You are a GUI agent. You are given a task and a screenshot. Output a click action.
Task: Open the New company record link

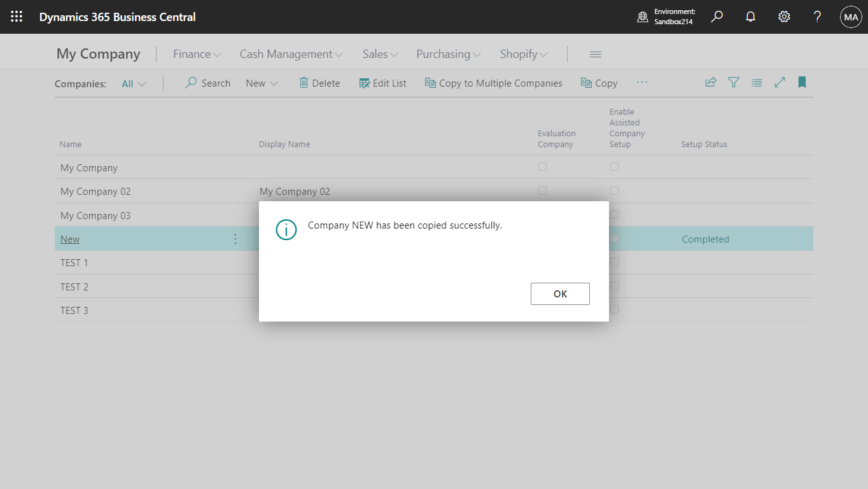tap(69, 239)
